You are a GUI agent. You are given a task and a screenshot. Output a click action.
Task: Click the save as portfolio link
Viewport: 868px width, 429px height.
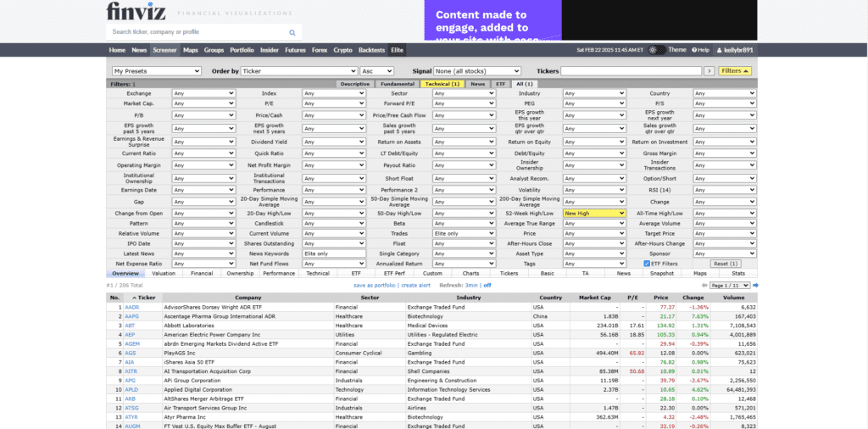[374, 286]
